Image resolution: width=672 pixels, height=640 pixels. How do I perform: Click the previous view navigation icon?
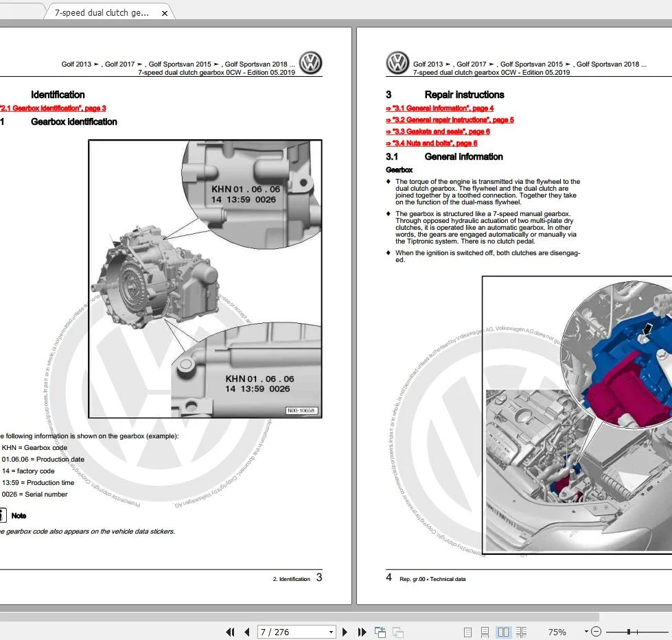(380, 632)
